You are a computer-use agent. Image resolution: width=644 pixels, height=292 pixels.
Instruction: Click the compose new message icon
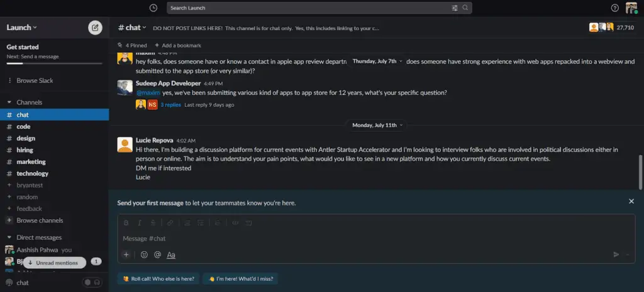coord(95,27)
